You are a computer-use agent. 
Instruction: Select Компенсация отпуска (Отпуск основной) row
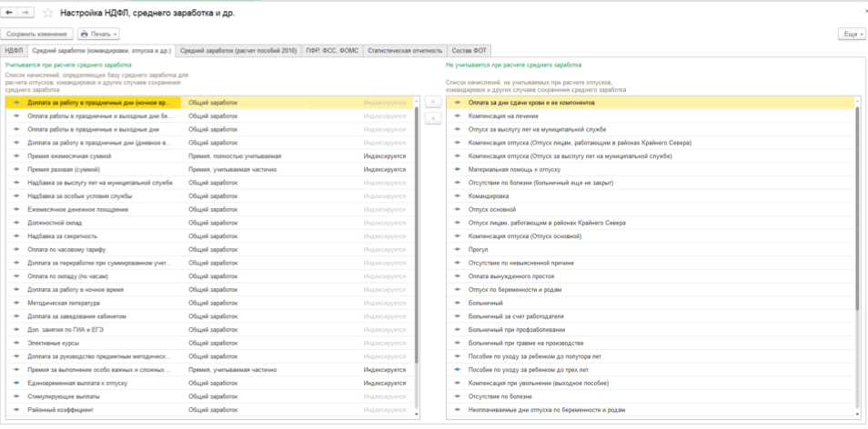click(650, 236)
